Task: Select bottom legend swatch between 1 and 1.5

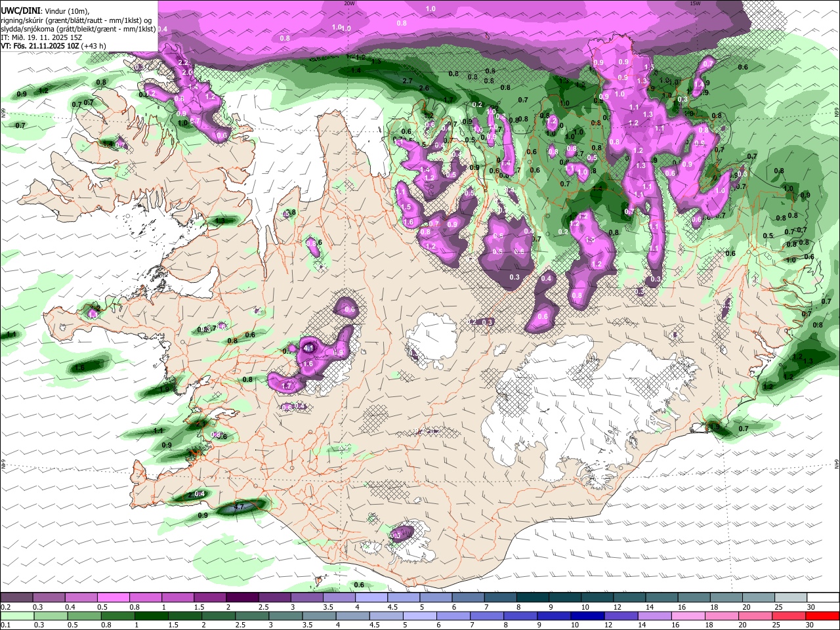Action: click(151, 616)
